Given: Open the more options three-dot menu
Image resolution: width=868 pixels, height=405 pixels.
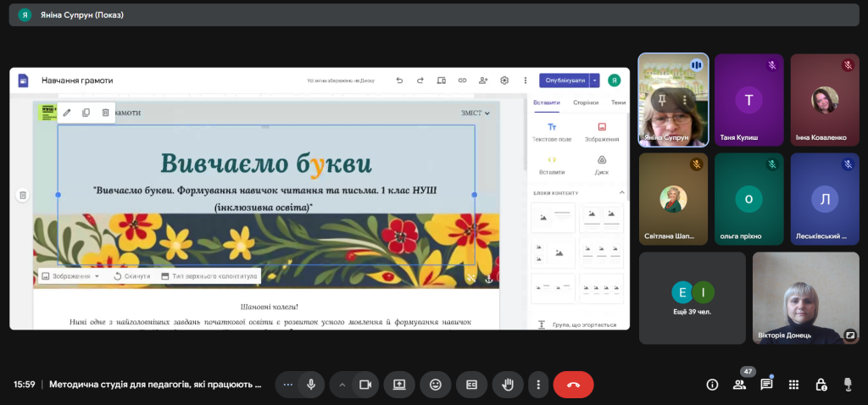Looking at the screenshot, I should tap(537, 384).
